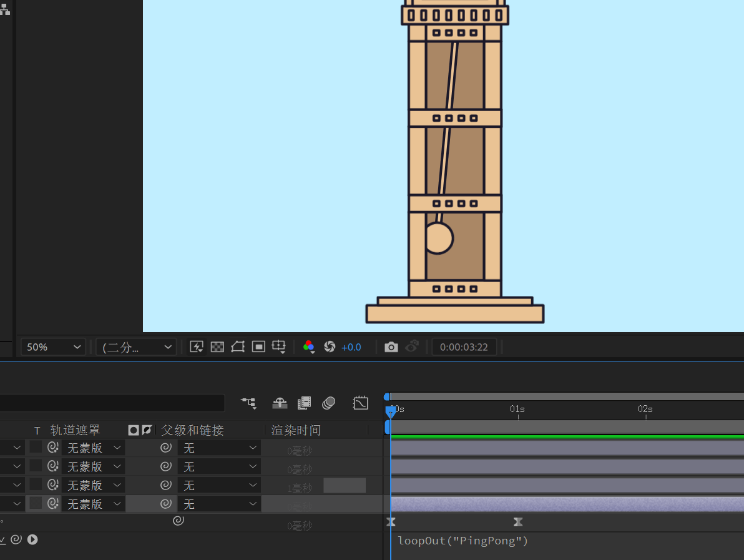Image resolution: width=744 pixels, height=560 pixels.
Task: Open the Graph Editor icon
Action: tap(361, 403)
